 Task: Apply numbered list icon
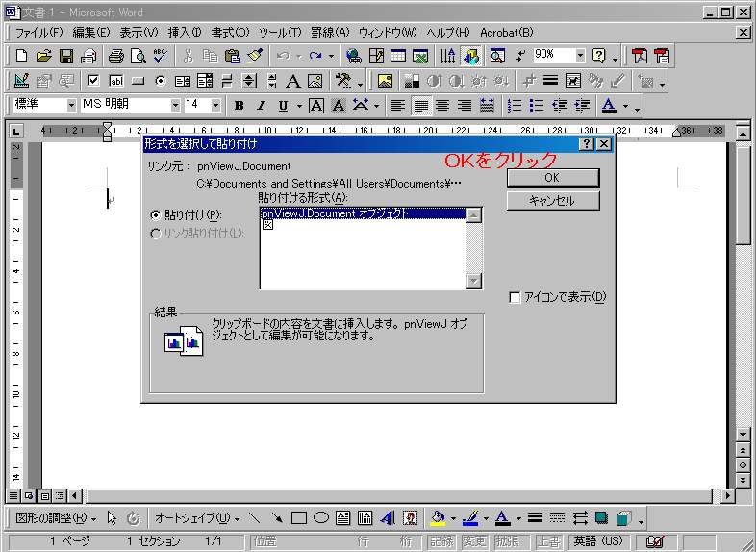click(x=515, y=106)
